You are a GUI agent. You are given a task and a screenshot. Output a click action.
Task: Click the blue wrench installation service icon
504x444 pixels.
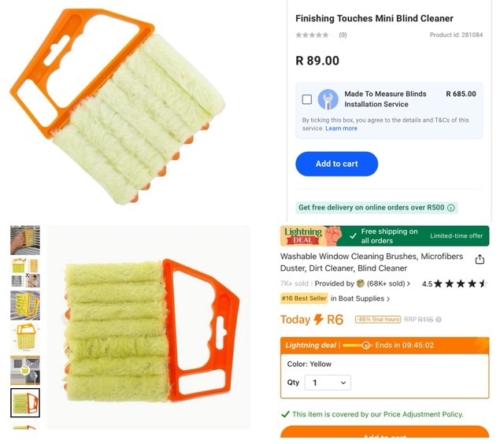pos(328,99)
